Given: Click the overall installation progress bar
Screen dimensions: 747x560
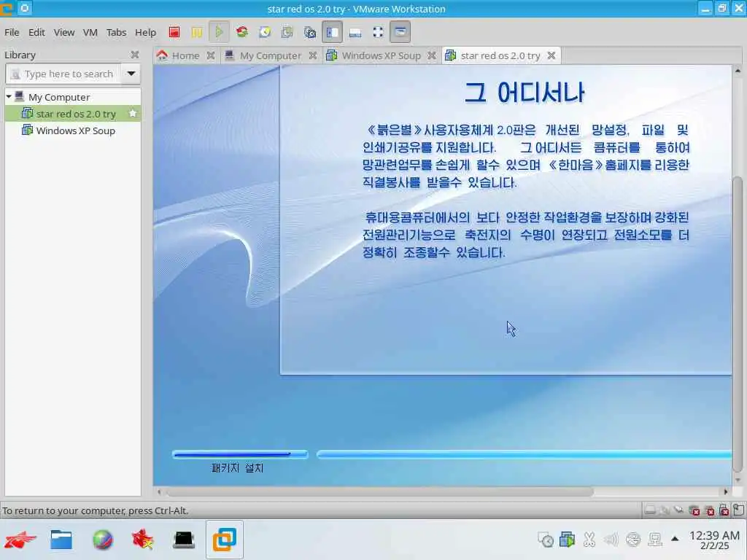Looking at the screenshot, I should click(524, 455).
